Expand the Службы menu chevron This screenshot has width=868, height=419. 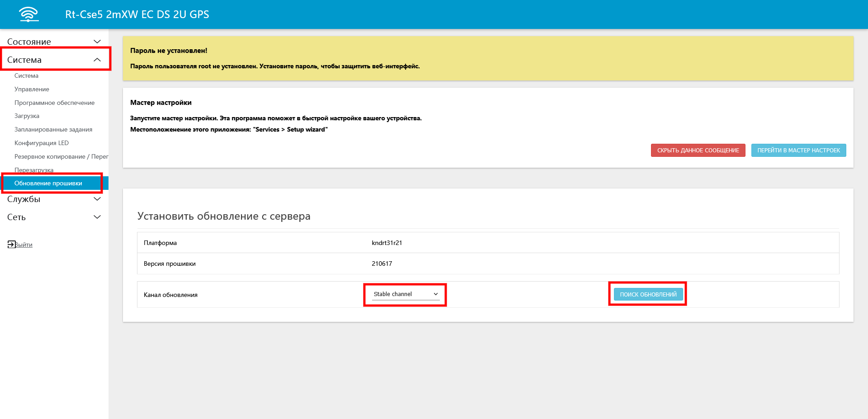coord(97,199)
